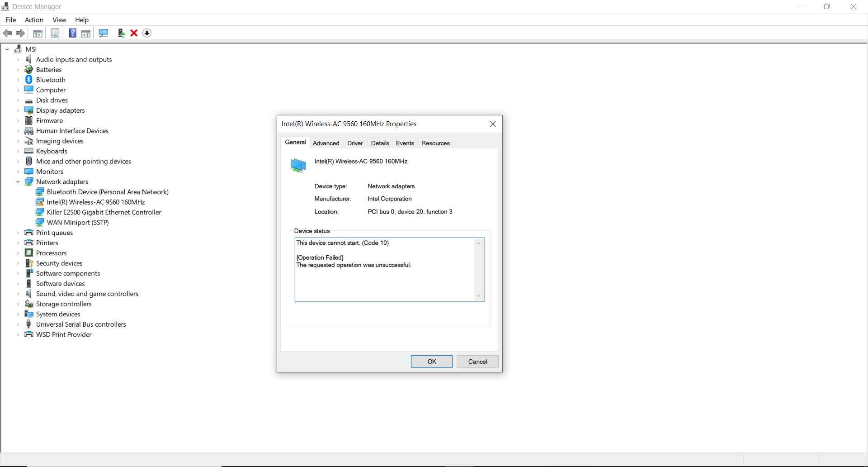The width and height of the screenshot is (868, 467).
Task: Click inside the Device status text box
Action: pos(389,269)
